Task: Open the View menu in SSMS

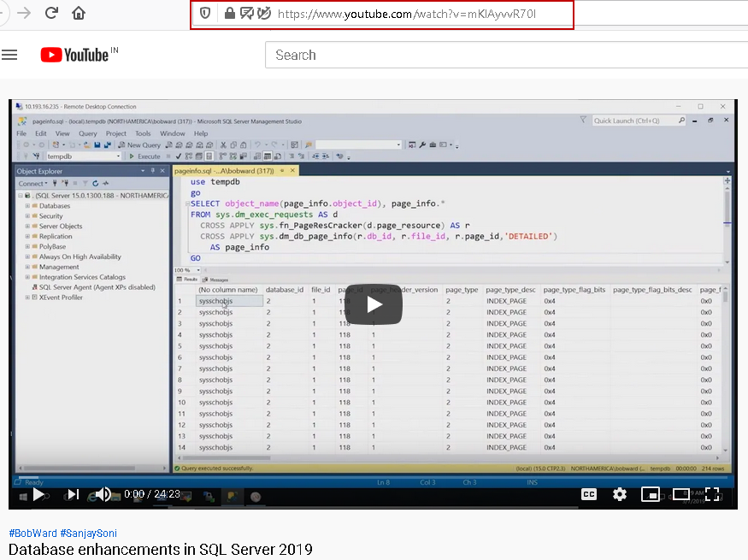Action: (x=62, y=133)
